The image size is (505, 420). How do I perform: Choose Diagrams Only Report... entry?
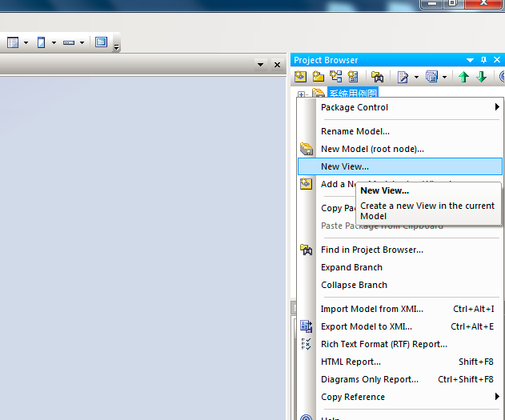click(399, 379)
